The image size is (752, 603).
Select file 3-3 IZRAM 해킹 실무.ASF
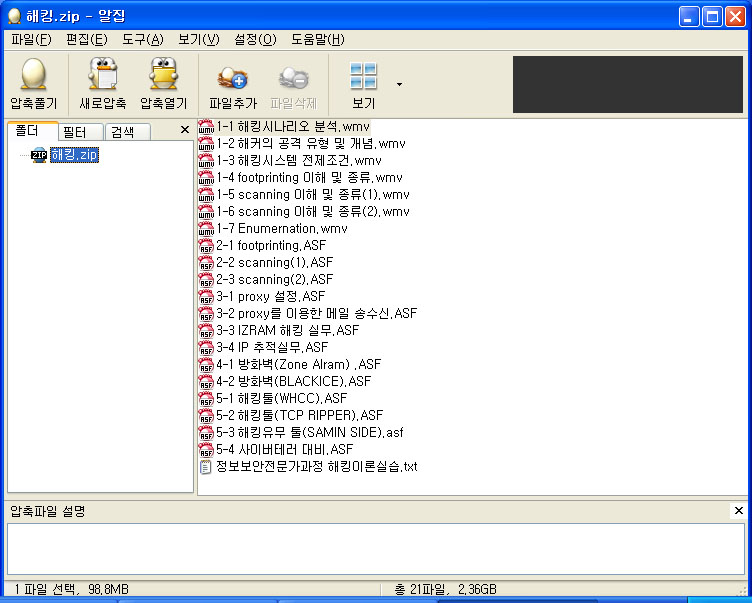pos(288,331)
